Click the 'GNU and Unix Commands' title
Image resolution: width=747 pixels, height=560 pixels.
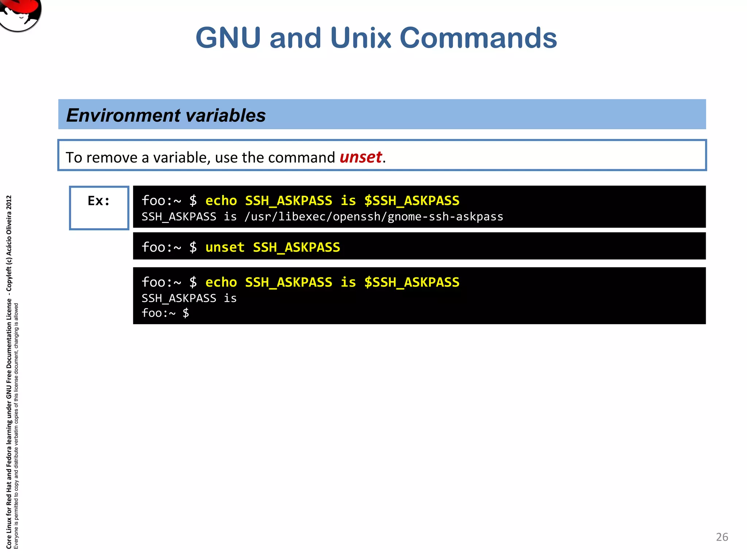coord(376,38)
